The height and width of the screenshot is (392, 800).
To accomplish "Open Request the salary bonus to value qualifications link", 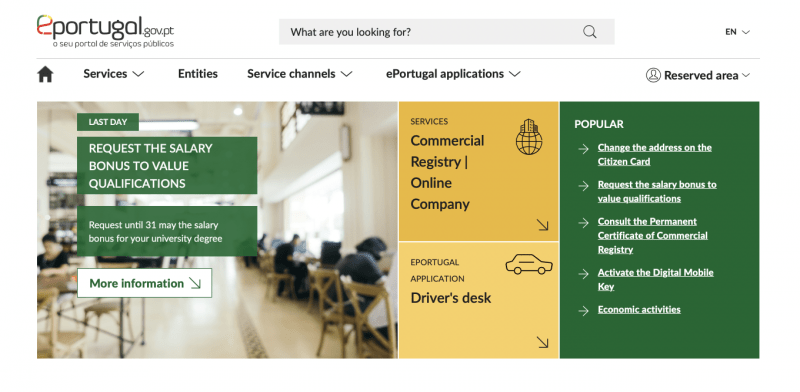I will click(x=657, y=191).
